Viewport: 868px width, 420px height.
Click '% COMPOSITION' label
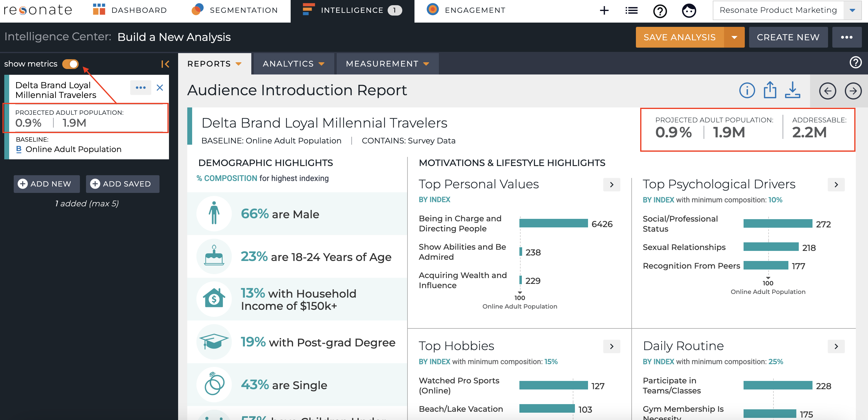coord(227,178)
